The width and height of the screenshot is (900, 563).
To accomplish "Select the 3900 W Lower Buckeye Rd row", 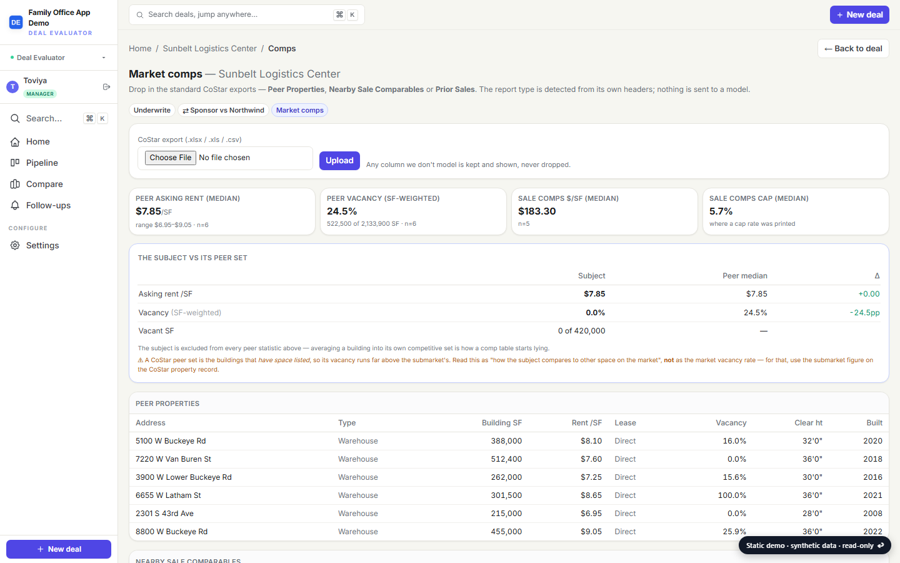I will [x=509, y=477].
